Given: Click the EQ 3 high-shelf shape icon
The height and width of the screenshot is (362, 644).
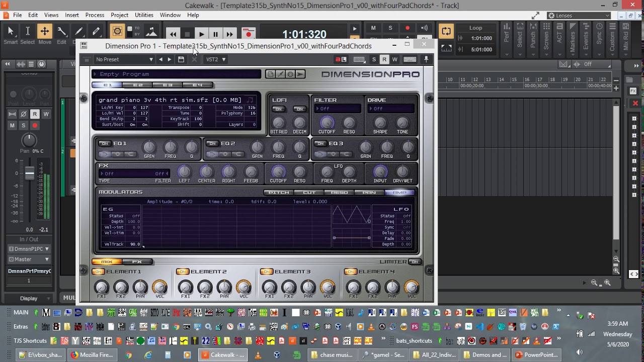Looking at the screenshot, I should (345, 154).
